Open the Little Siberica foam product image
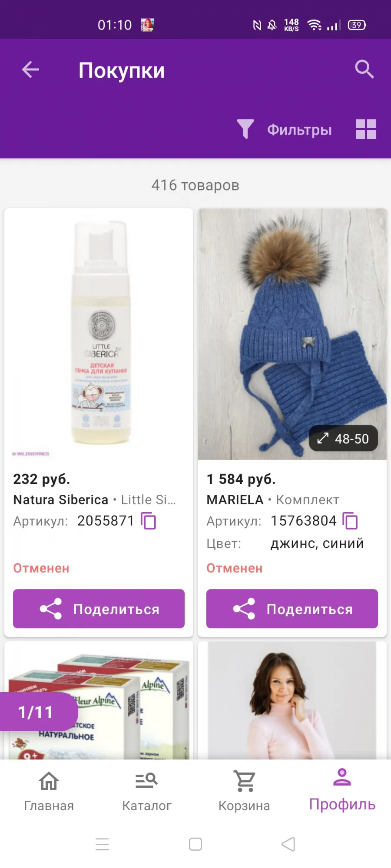 [x=99, y=334]
